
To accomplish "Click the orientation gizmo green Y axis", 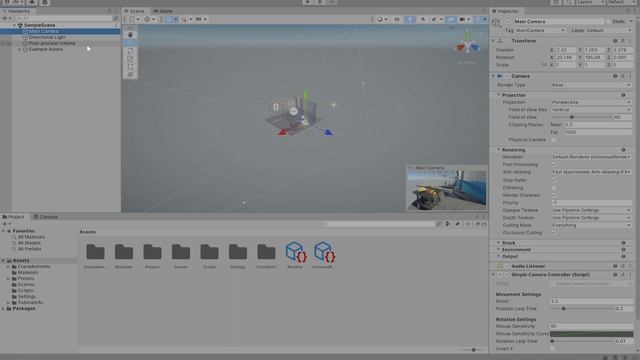I will pyautogui.click(x=468, y=35).
